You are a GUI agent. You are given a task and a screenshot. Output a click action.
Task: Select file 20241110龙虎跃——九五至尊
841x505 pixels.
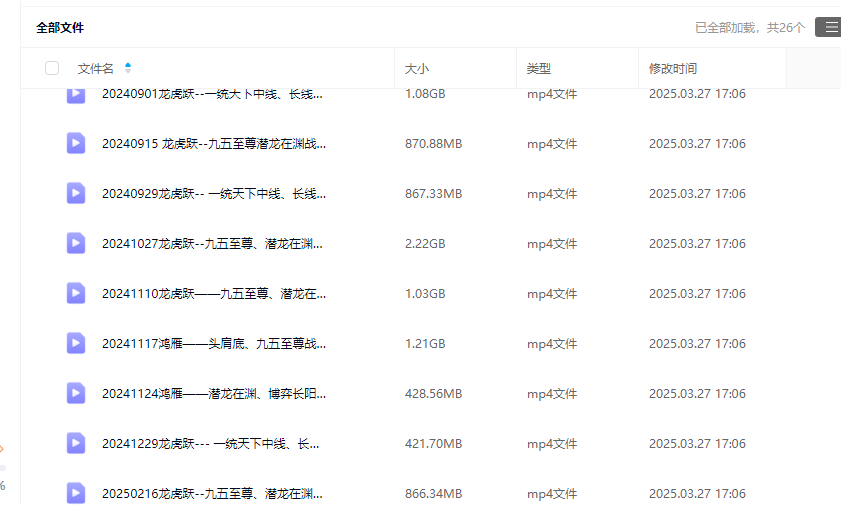pos(214,294)
